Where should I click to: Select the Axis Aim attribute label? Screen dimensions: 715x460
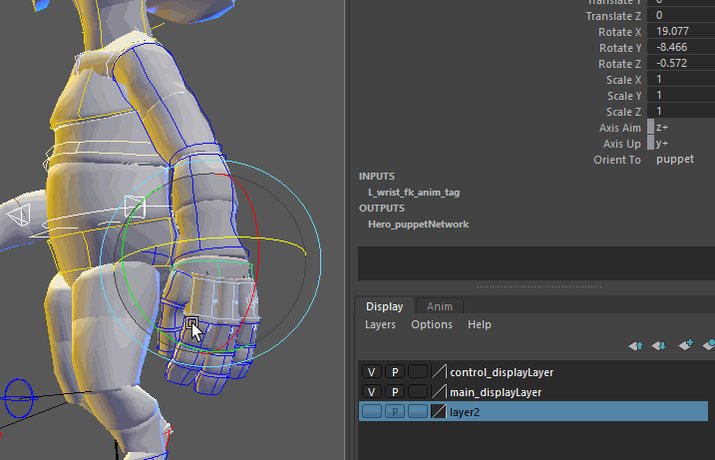(620, 128)
